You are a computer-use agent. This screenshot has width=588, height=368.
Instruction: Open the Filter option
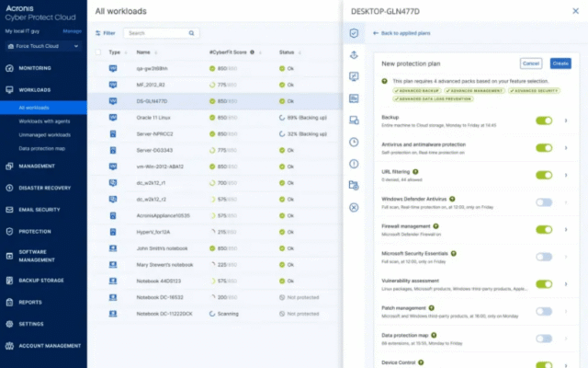106,33
